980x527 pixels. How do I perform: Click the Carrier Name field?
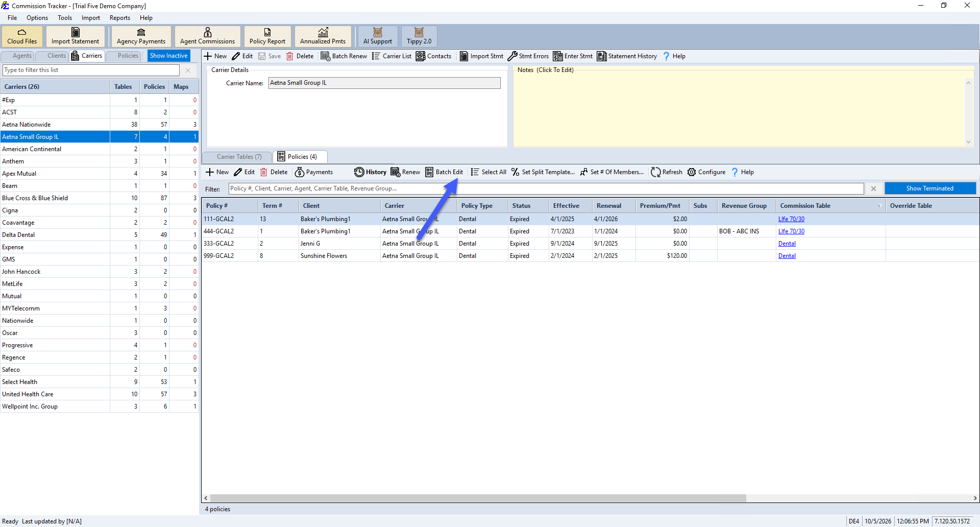coord(384,83)
